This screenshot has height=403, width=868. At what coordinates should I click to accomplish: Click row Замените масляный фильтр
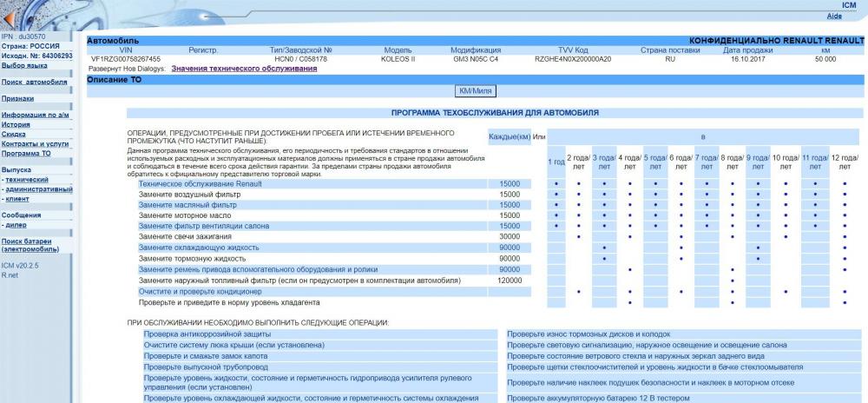click(x=312, y=205)
